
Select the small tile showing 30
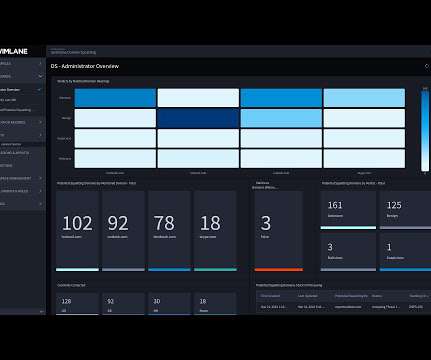[169, 304]
